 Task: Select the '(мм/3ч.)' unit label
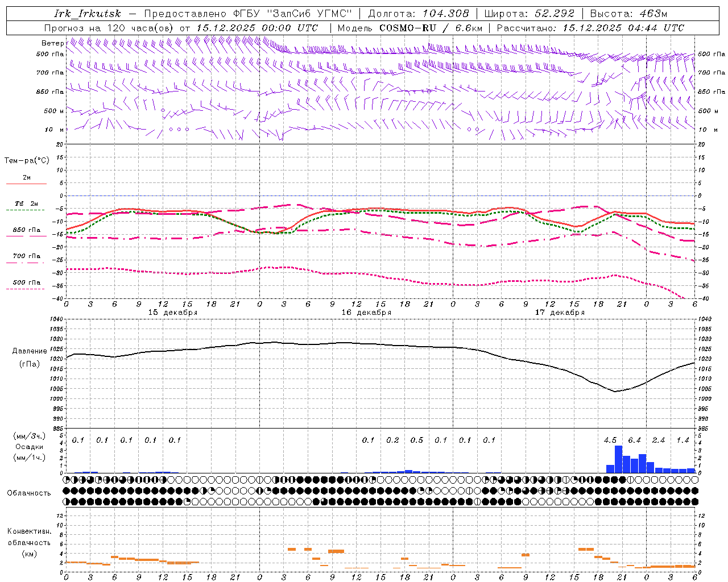point(29,436)
